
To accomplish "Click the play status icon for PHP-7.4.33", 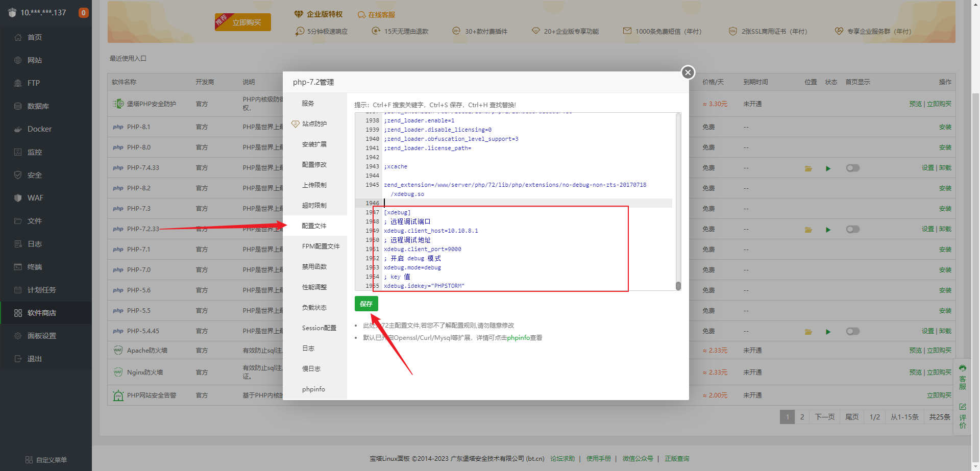I will [828, 168].
